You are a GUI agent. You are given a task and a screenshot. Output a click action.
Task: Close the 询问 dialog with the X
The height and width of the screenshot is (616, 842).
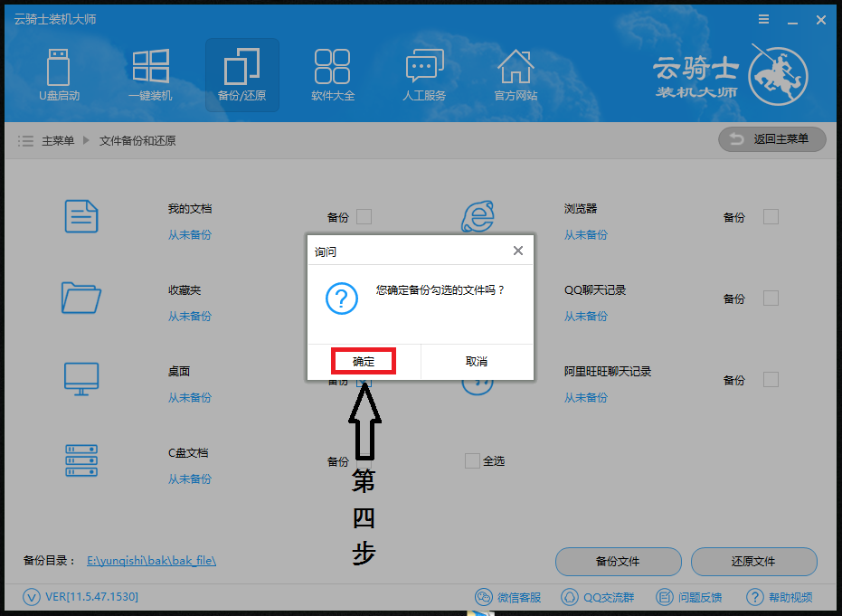[518, 251]
